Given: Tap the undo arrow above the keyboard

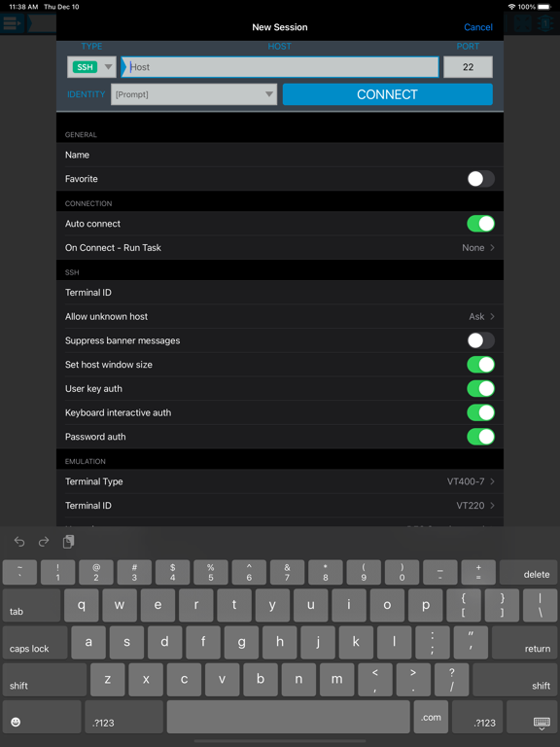Looking at the screenshot, I should pos(19,542).
